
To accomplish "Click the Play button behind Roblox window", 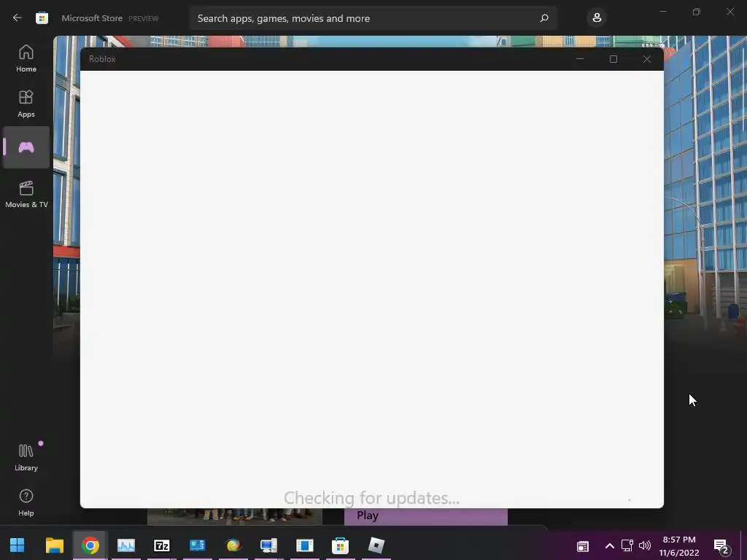I will (426, 516).
